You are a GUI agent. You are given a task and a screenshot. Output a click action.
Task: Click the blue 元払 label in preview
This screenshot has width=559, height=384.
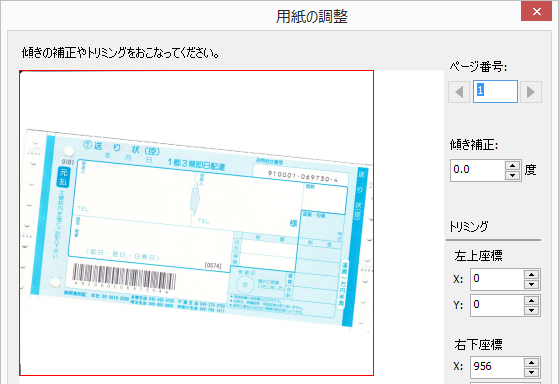pyautogui.click(x=63, y=177)
